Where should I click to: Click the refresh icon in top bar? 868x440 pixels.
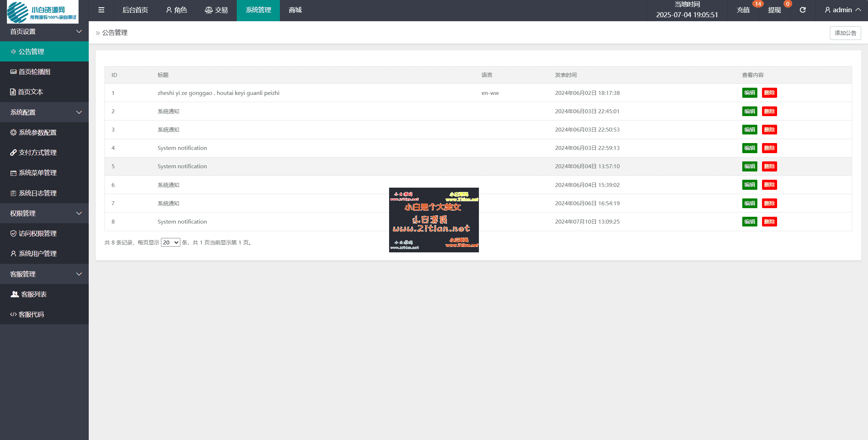pyautogui.click(x=803, y=10)
